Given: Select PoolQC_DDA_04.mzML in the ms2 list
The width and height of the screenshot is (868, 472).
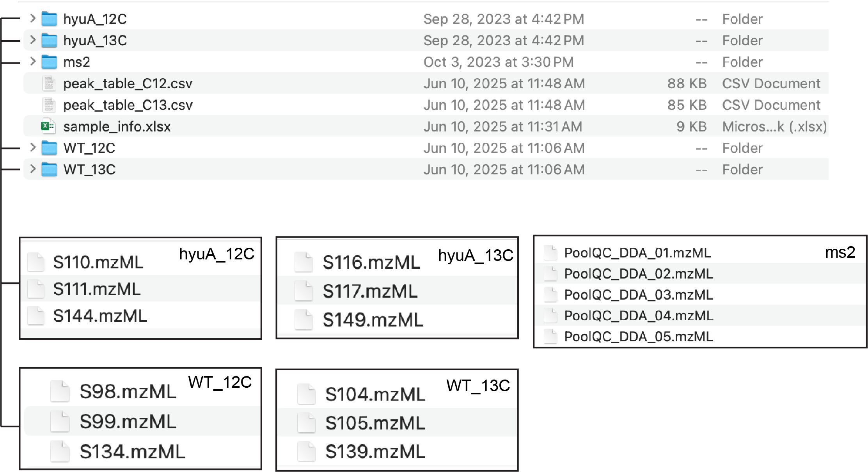Looking at the screenshot, I should (x=639, y=316).
